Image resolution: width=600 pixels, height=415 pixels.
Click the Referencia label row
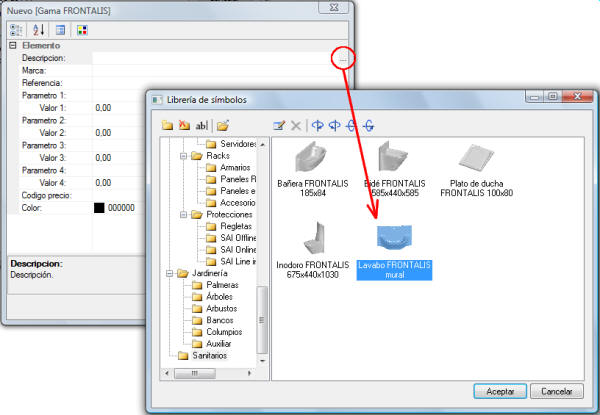[x=42, y=83]
